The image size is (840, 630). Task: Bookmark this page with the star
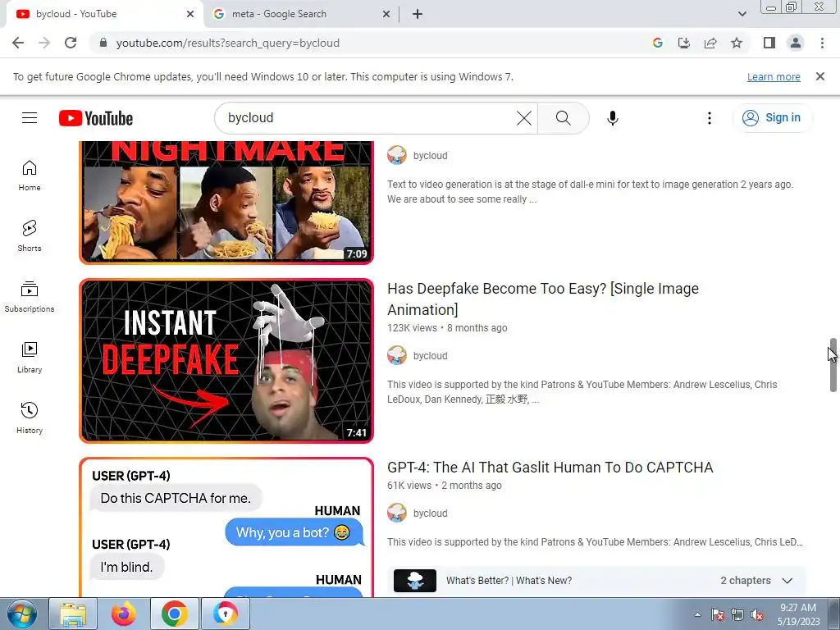[737, 43]
